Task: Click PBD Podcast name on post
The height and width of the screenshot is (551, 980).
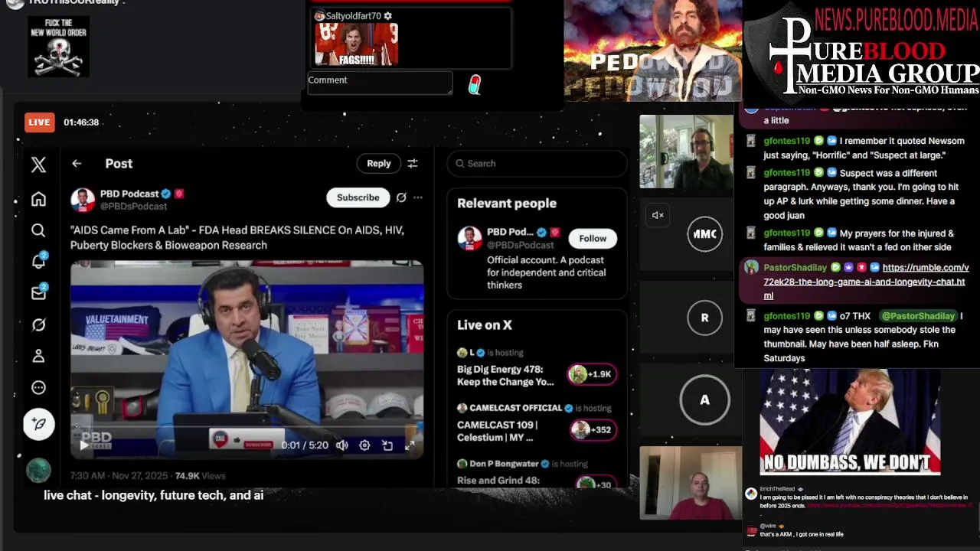Action: pos(129,194)
